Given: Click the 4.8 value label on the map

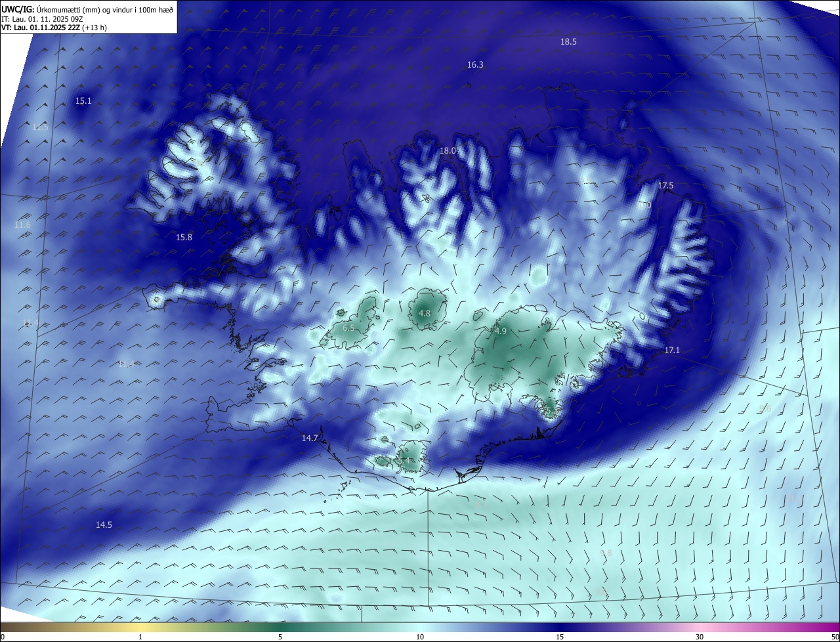Looking at the screenshot, I should click(x=425, y=314).
